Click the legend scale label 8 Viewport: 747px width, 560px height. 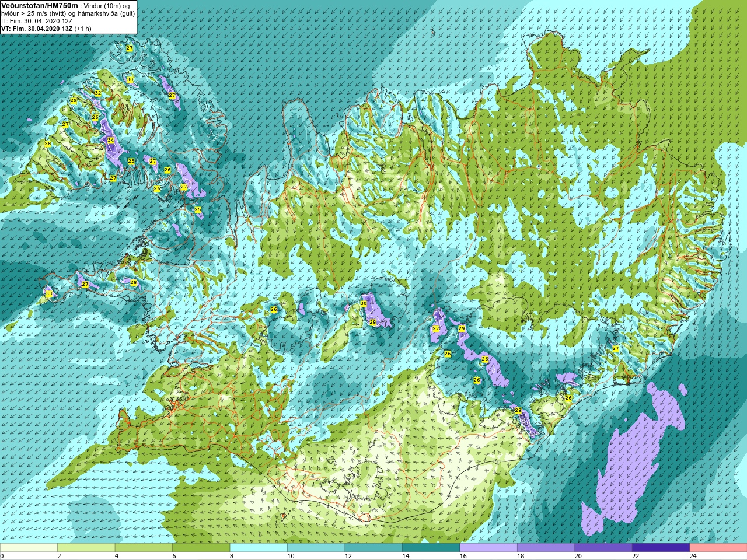[232, 556]
